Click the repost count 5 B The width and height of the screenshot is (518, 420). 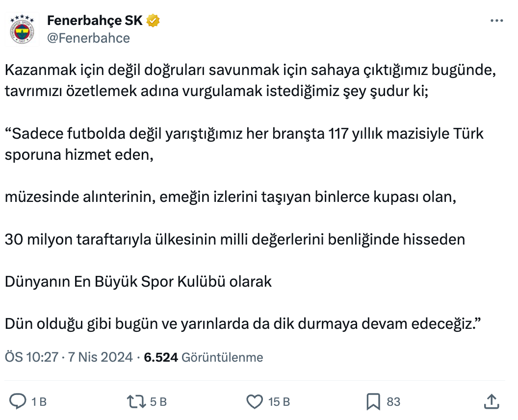click(x=158, y=402)
